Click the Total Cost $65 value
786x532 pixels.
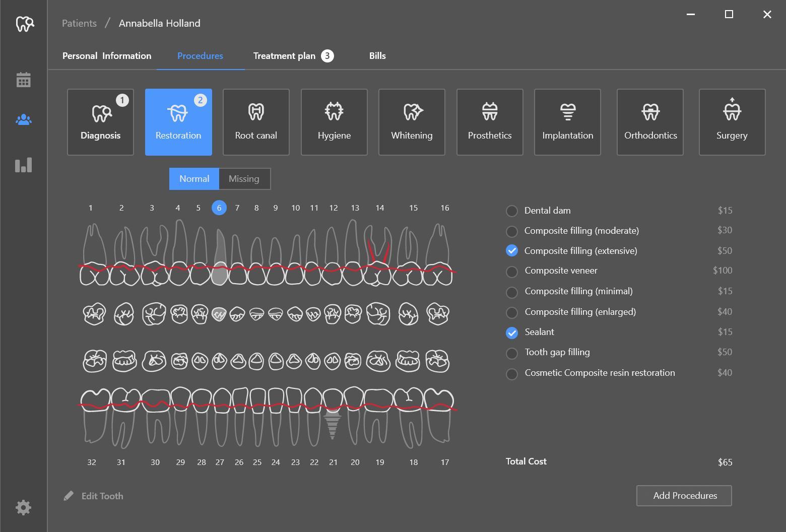(x=725, y=462)
